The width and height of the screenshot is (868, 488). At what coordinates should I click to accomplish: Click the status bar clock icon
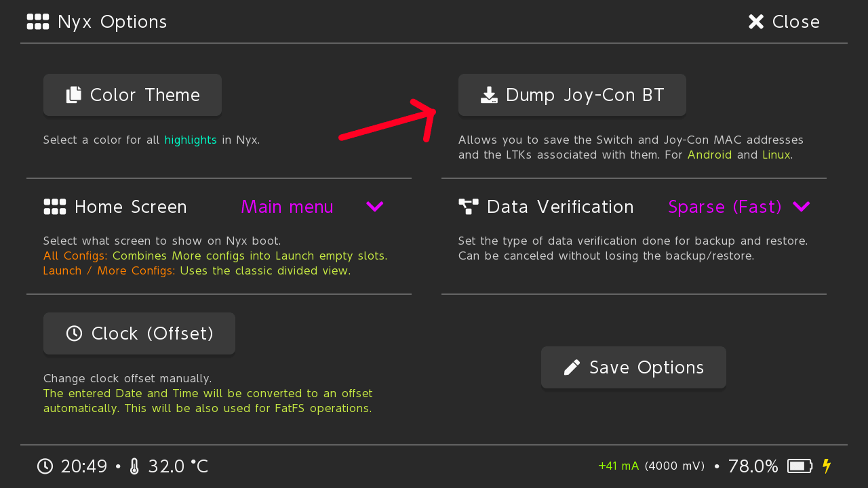45,466
